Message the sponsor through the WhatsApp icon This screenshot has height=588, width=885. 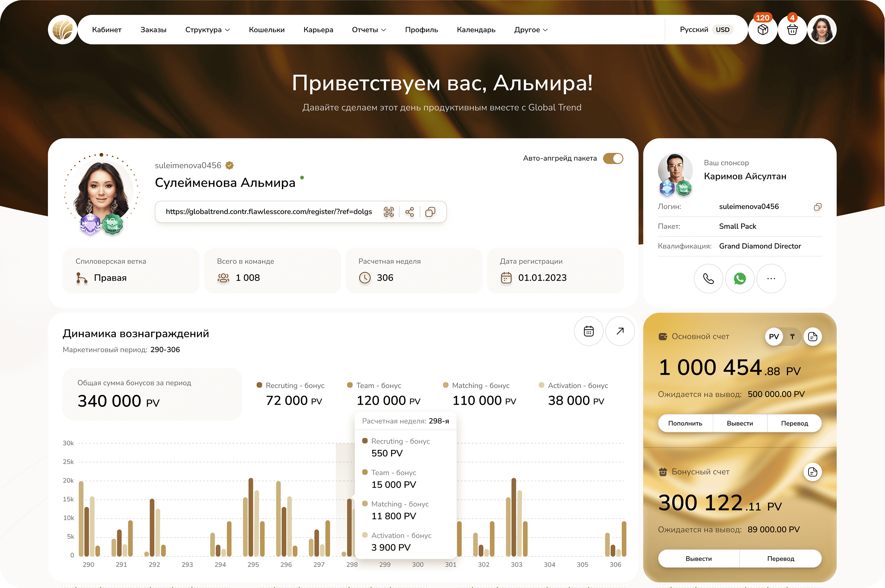pyautogui.click(x=740, y=279)
